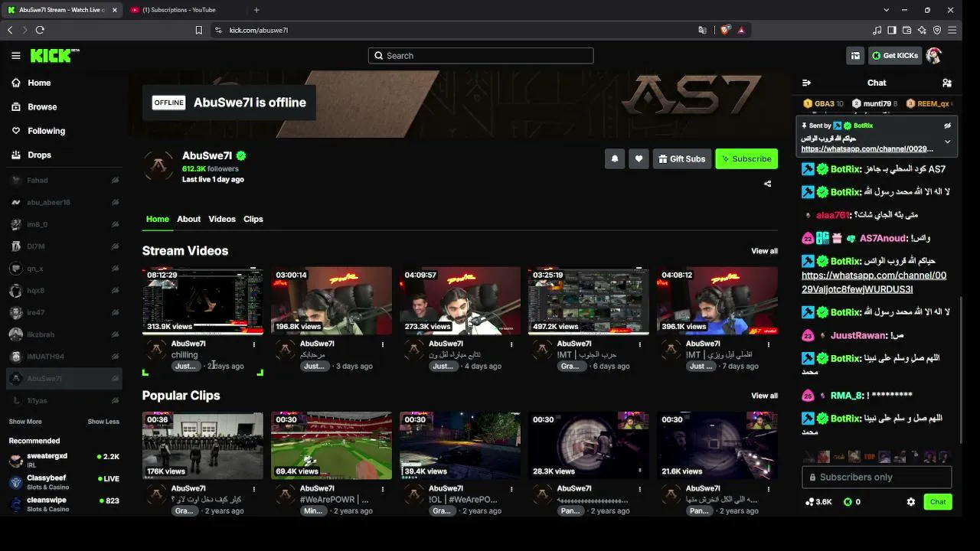Open the 69.4K views clip thumbnail
Image resolution: width=980 pixels, height=551 pixels.
click(331, 445)
